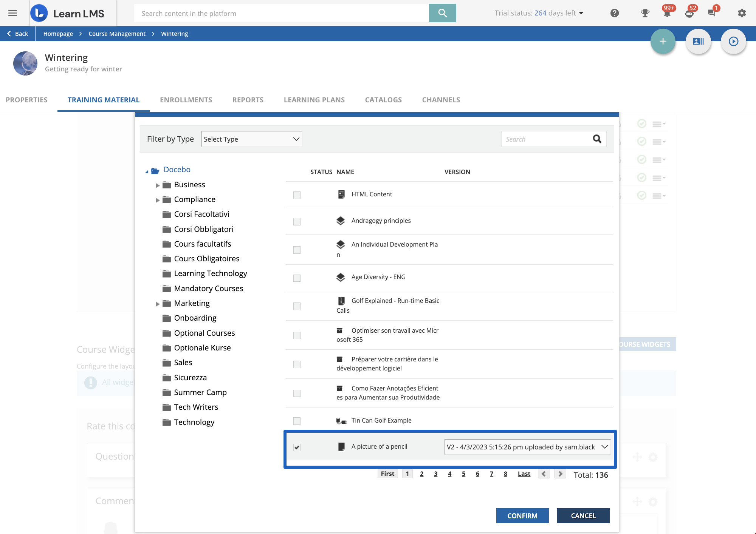Viewport: 756px width, 534px height.
Task: Open the course card view icon
Action: pyautogui.click(x=698, y=41)
